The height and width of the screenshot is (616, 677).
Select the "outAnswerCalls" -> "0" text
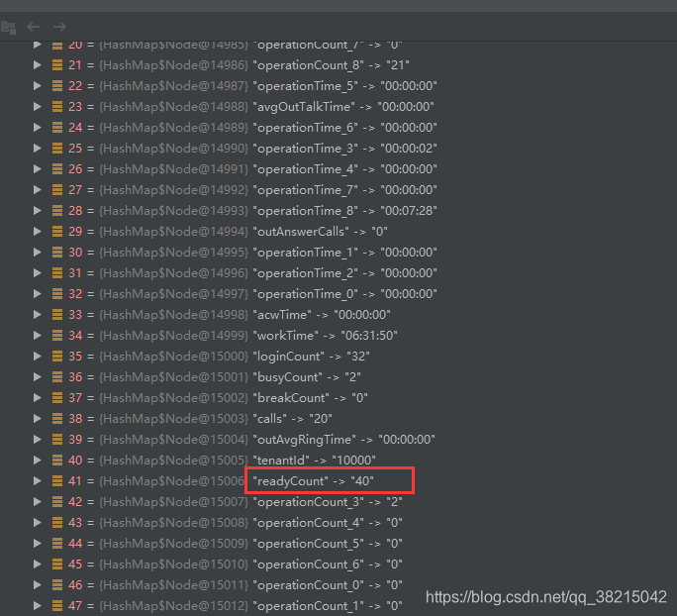coord(320,232)
